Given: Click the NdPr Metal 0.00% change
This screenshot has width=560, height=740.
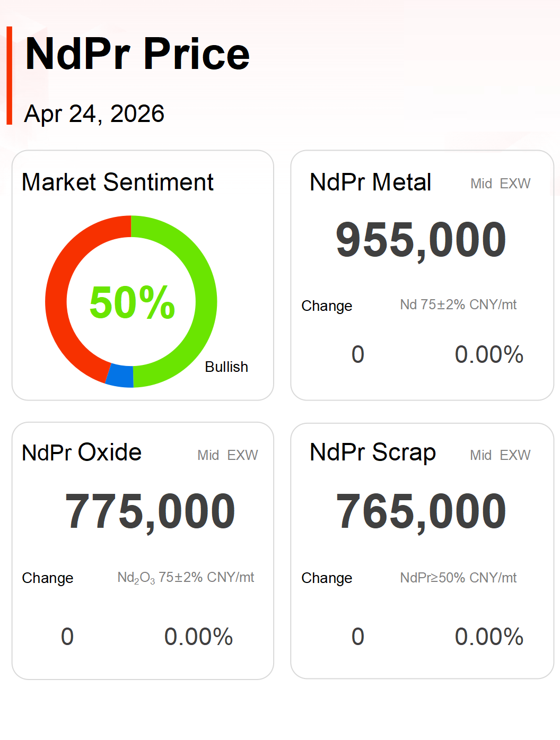Looking at the screenshot, I should (x=489, y=354).
